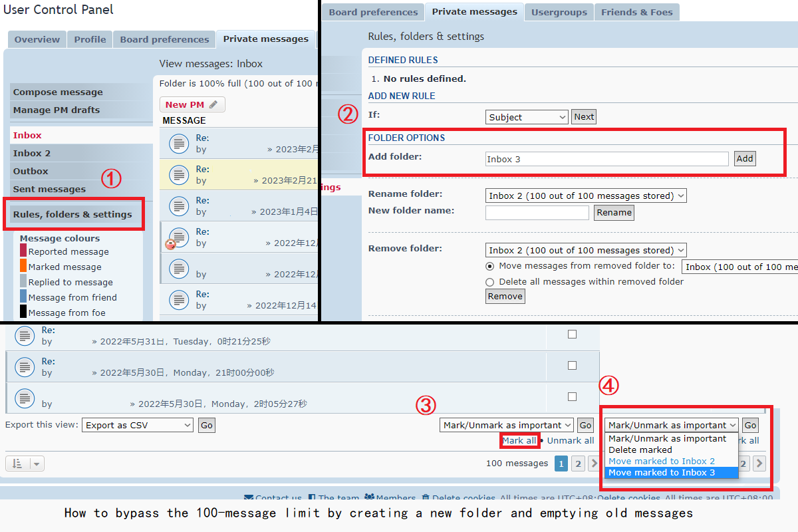Click the icon next to Members
The height and width of the screenshot is (532, 798).
(x=369, y=498)
